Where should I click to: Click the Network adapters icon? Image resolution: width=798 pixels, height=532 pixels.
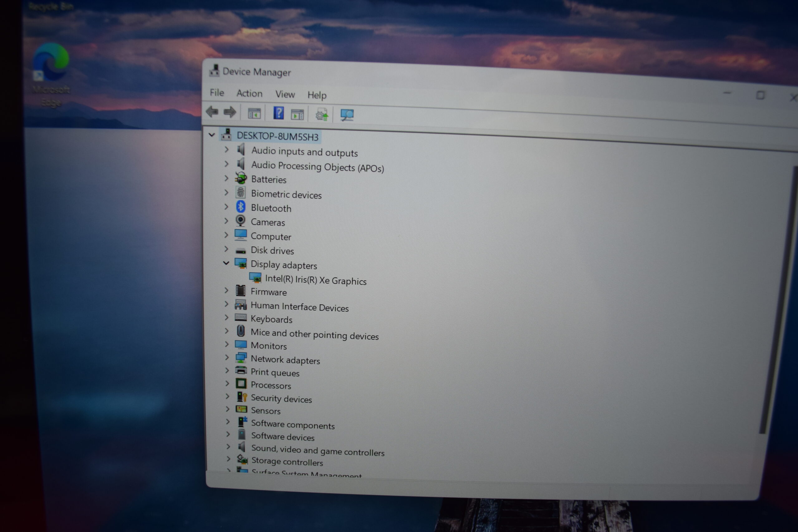[241, 357]
